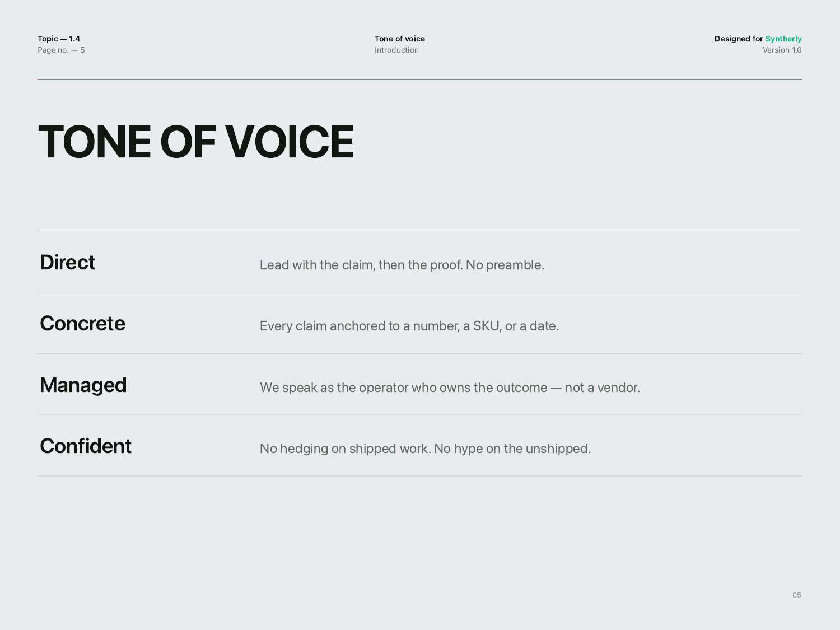The width and height of the screenshot is (840, 630).
Task: Select the Managed heading
Action: coord(83,385)
